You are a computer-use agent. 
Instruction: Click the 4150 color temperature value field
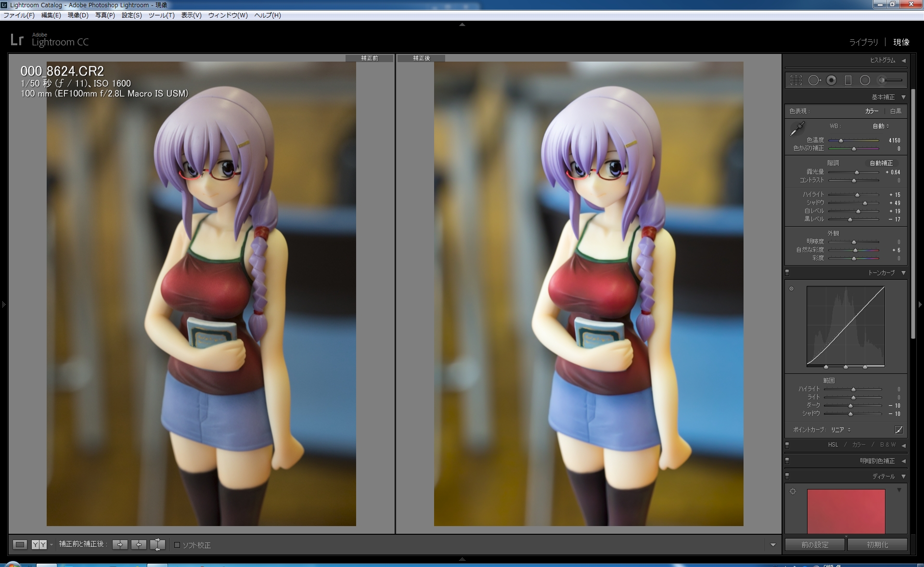894,141
